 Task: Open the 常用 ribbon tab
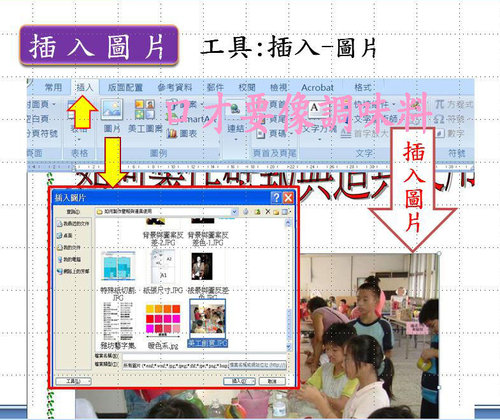click(x=53, y=88)
